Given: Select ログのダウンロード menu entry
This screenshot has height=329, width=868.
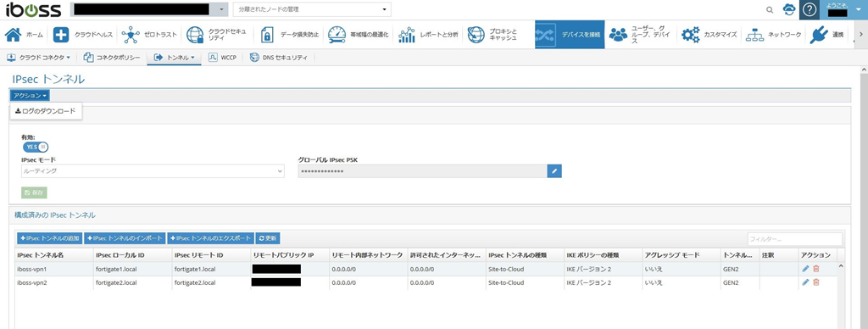Looking at the screenshot, I should click(46, 111).
